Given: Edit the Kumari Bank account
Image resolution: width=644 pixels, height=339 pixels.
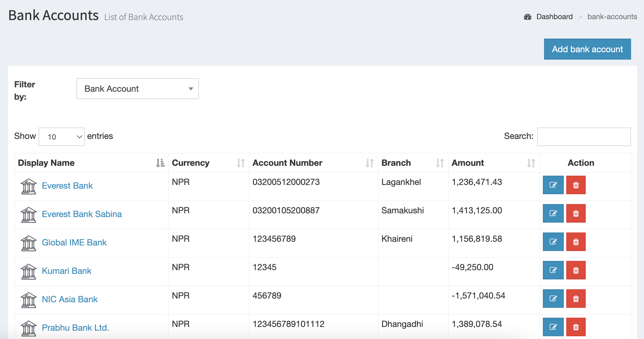Looking at the screenshot, I should point(553,270).
